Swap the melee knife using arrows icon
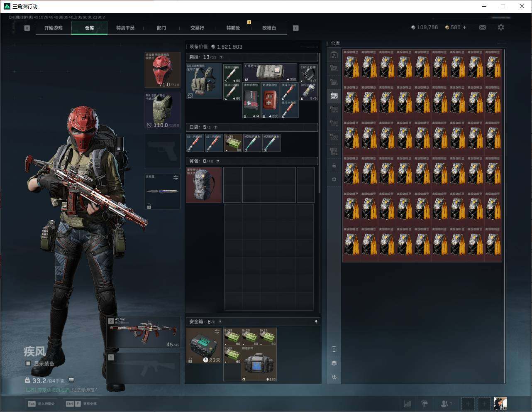 (x=176, y=178)
